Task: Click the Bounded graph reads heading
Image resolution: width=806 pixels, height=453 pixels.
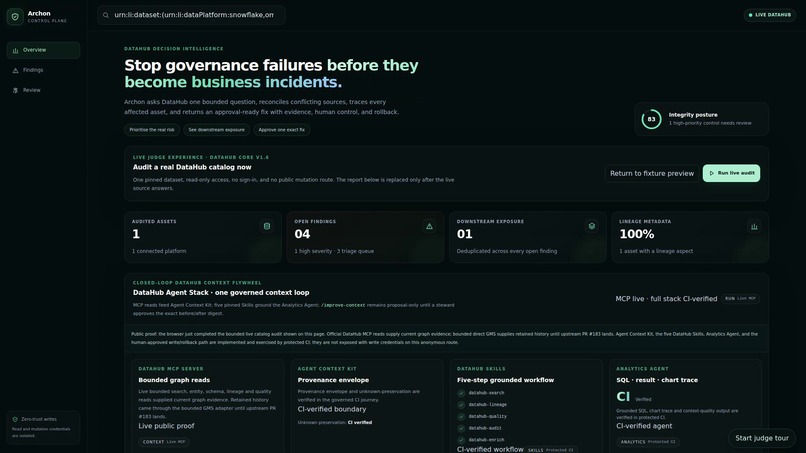Action: click(174, 380)
